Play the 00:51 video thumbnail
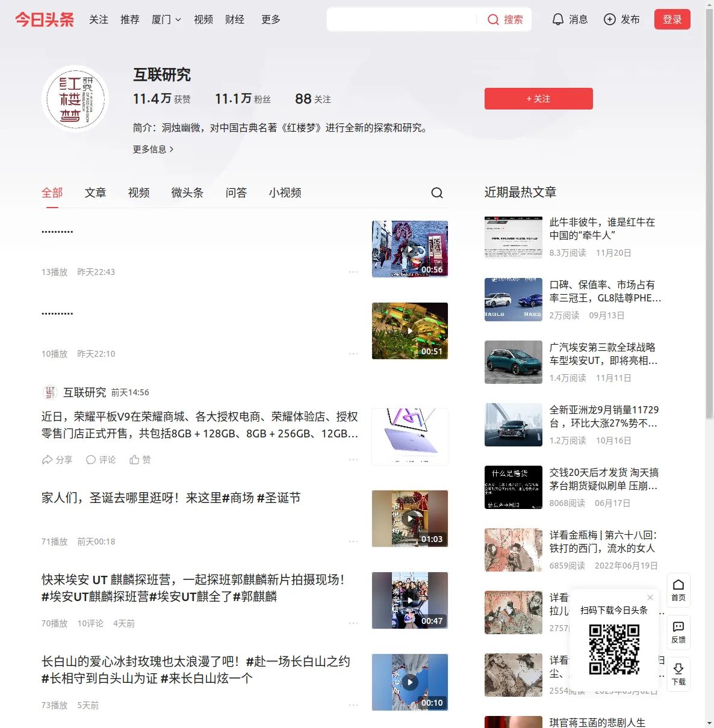Image resolution: width=714 pixels, height=728 pixels. coord(410,331)
